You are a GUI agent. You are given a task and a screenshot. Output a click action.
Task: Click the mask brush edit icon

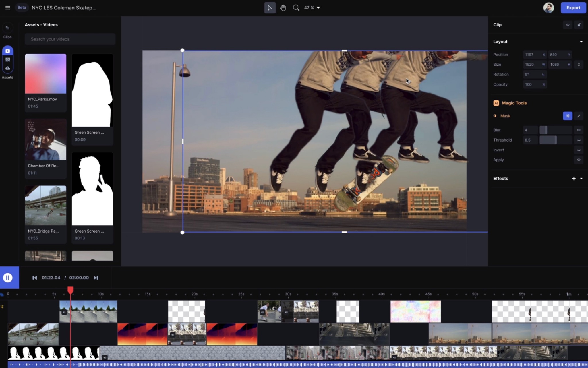coord(579,116)
